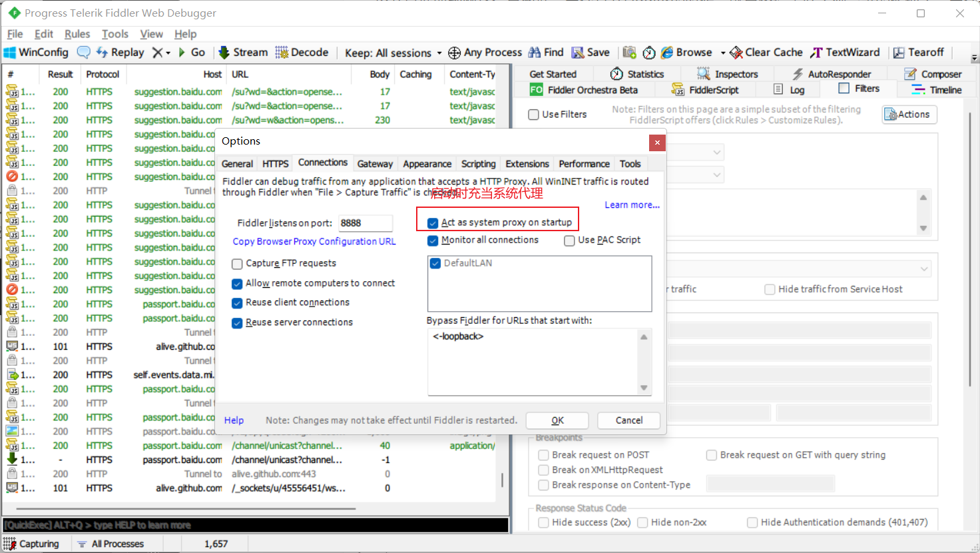This screenshot has height=553, width=980.
Task: Enable Stream mode in the toolbar
Action: click(243, 52)
